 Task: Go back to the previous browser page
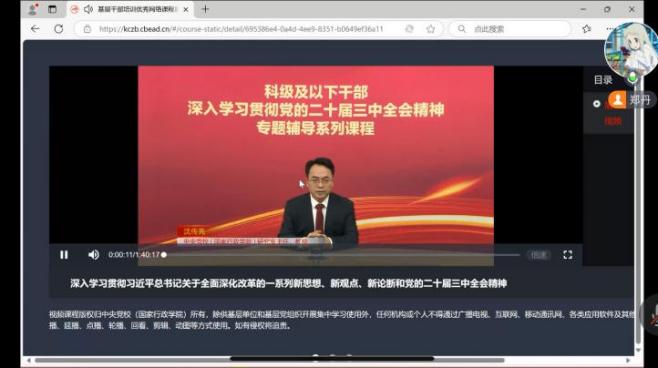click(35, 29)
